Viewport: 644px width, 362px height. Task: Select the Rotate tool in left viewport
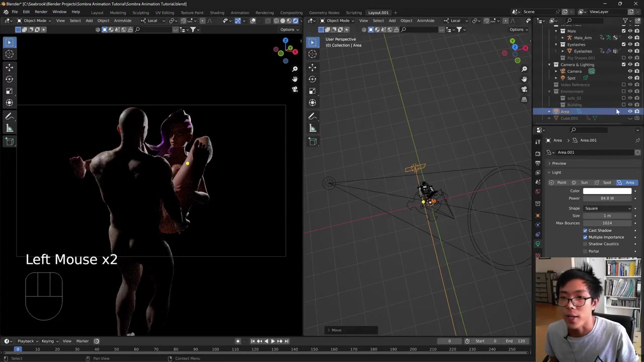[x=10, y=79]
